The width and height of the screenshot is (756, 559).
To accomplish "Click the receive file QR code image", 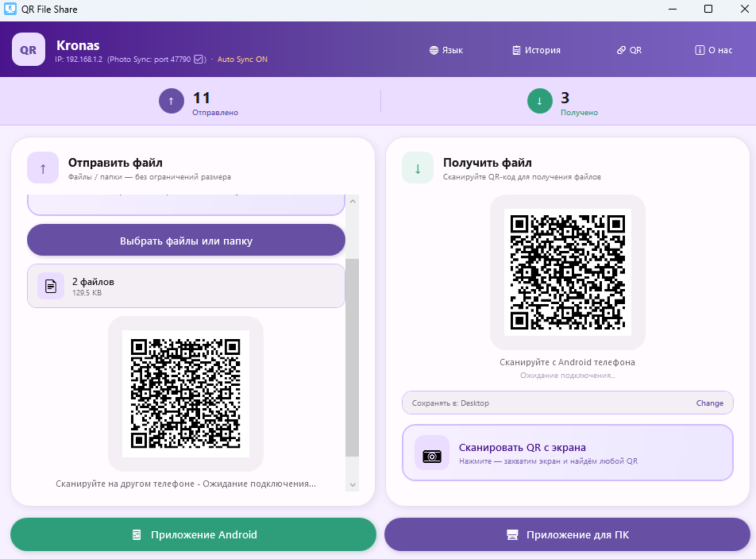I will [x=568, y=272].
